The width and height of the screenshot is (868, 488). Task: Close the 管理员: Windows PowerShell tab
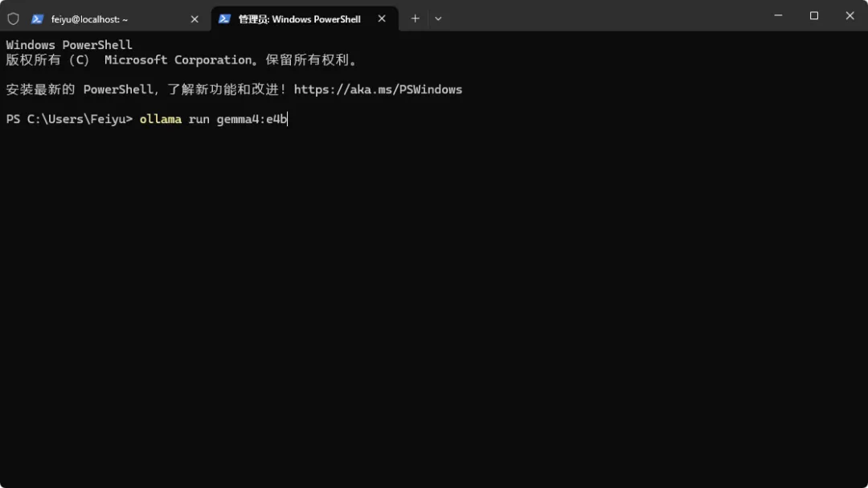[x=382, y=18]
